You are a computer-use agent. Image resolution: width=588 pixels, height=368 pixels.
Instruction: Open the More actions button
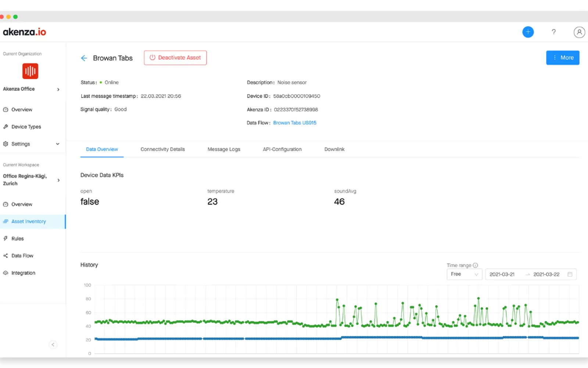pos(563,58)
